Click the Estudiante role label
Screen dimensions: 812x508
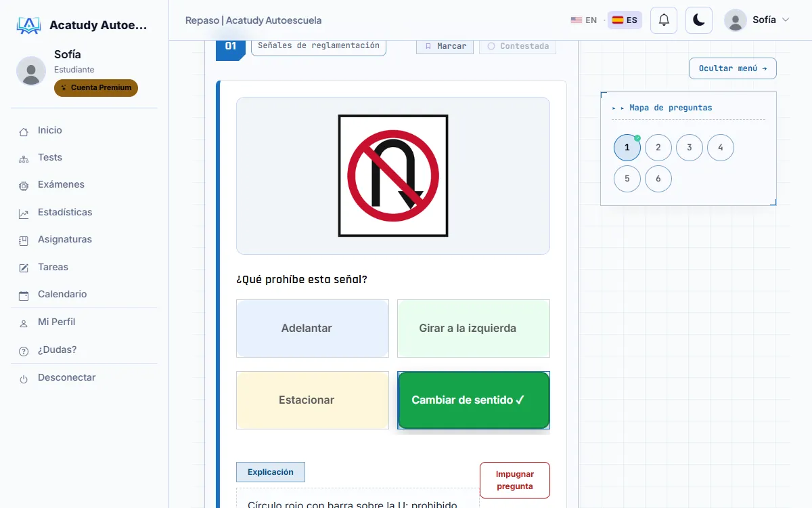tap(74, 70)
